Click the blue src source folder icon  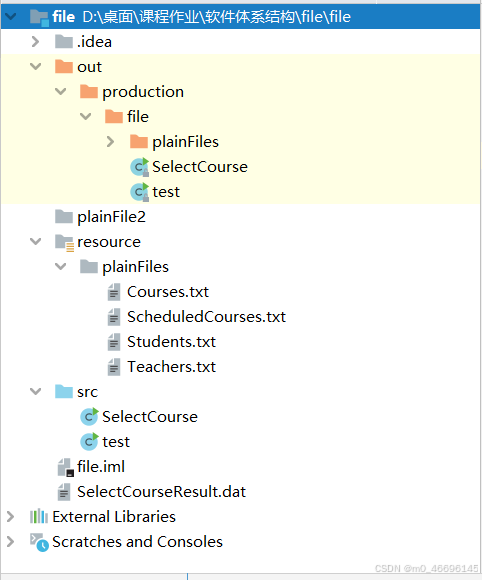[x=64, y=391]
